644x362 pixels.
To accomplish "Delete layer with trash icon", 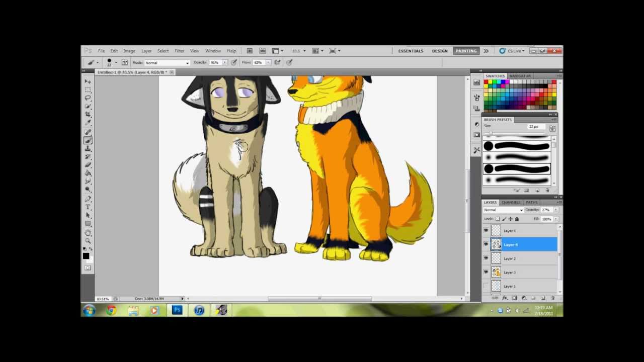I will coord(552,298).
